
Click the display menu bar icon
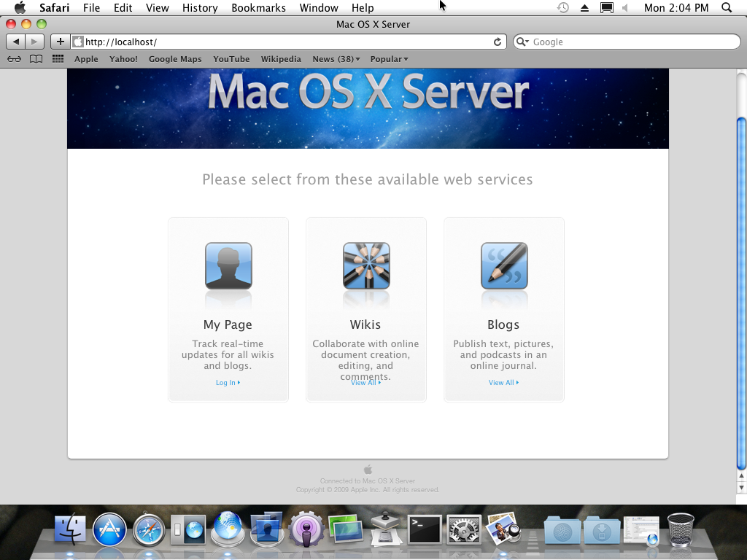click(x=606, y=7)
